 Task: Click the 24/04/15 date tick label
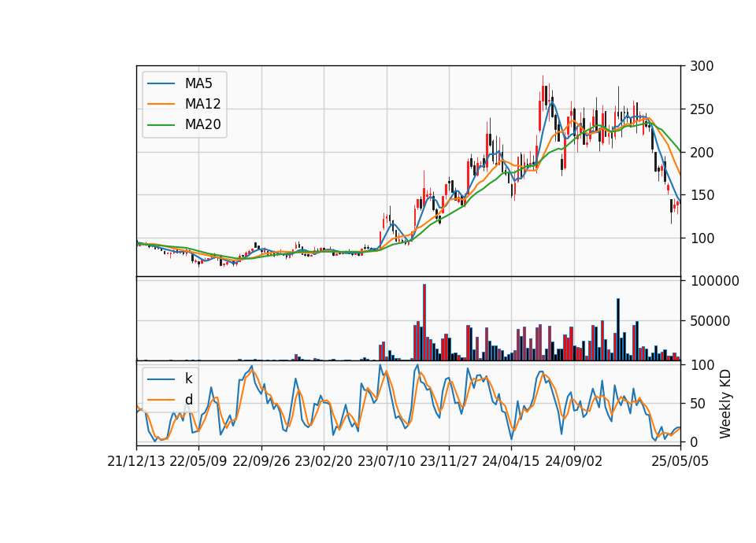[x=511, y=461]
